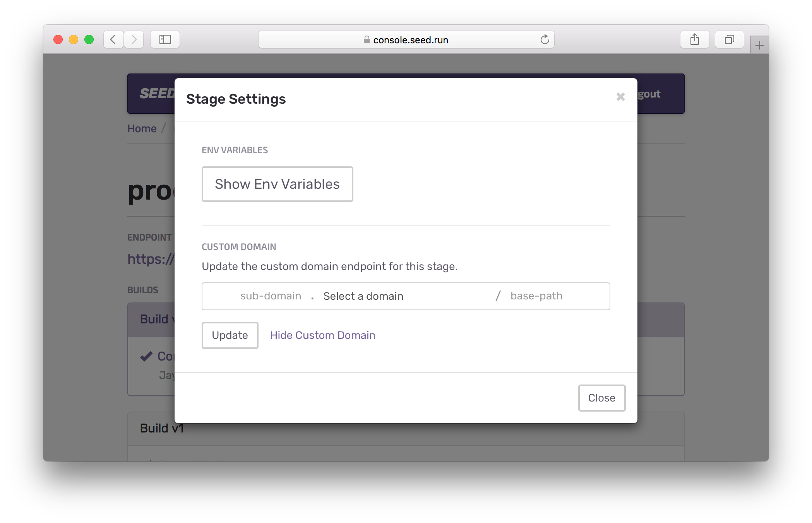Viewport: 812px width, 523px height.
Task: Open a new browser tab
Action: (x=759, y=44)
